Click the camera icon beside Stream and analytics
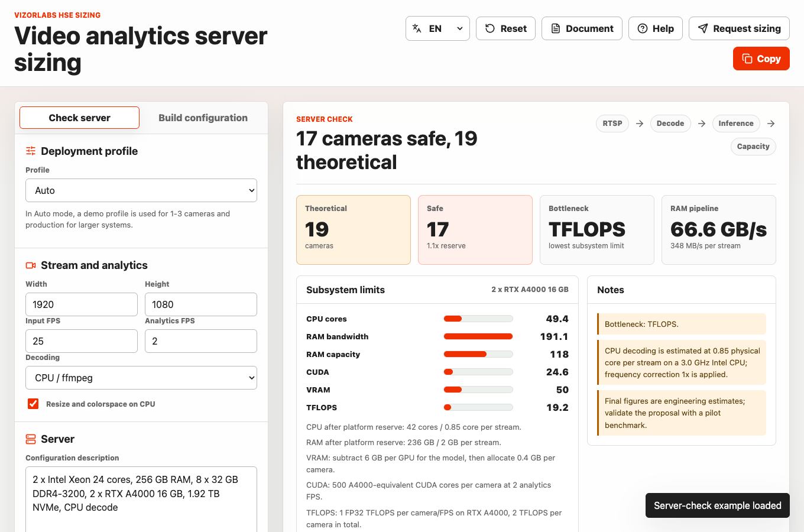Screen dimensions: 804x532 click(x=31, y=265)
